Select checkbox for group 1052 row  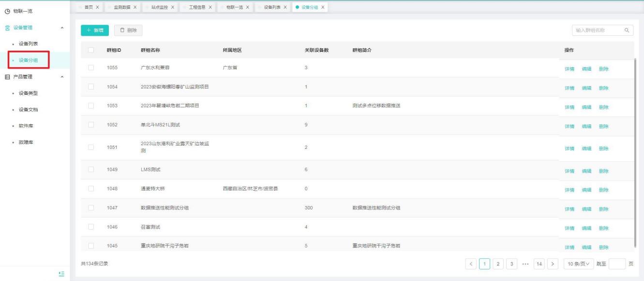click(91, 125)
